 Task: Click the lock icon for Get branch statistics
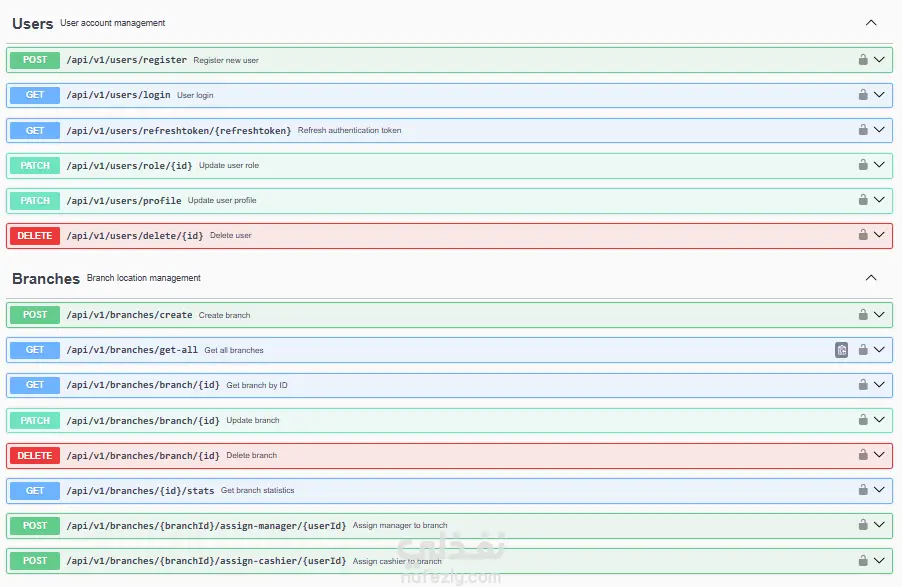[862, 490]
